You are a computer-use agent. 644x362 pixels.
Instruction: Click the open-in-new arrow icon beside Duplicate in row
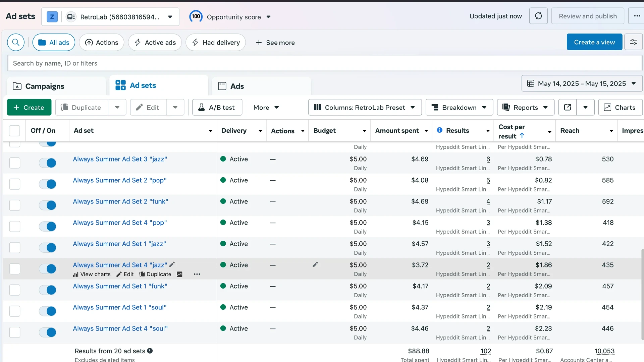pyautogui.click(x=179, y=274)
